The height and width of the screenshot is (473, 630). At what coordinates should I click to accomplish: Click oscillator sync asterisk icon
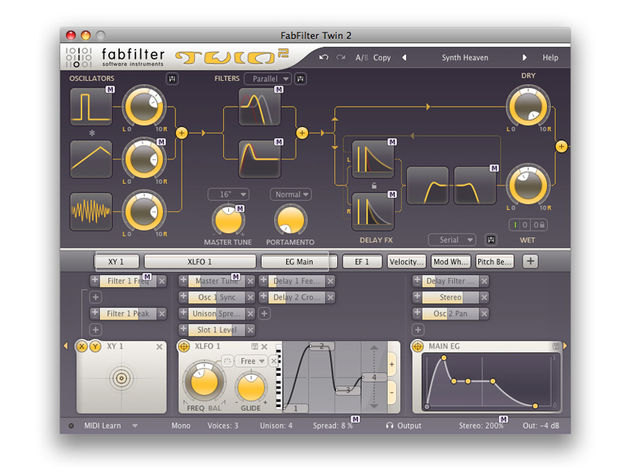pyautogui.click(x=92, y=133)
